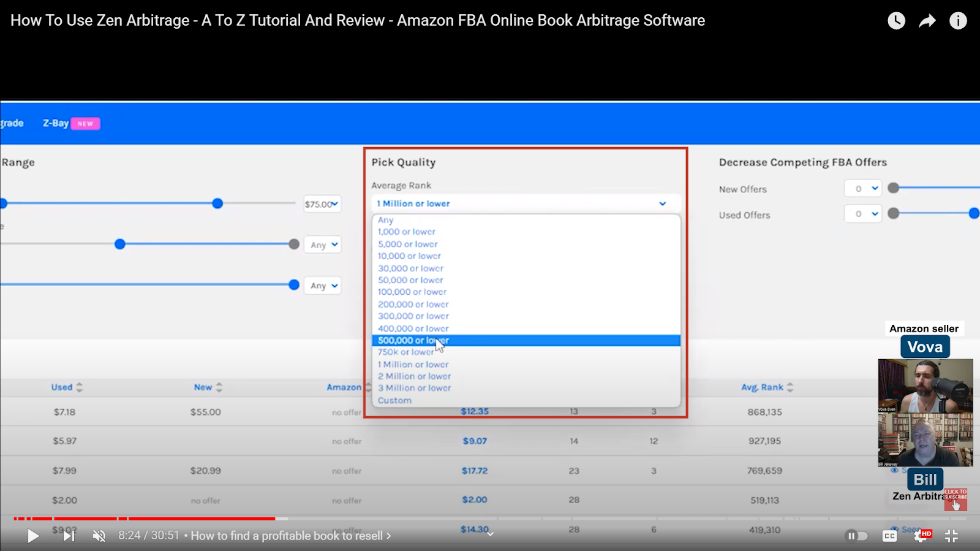Click the Watch later clock icon
The image size is (980, 551).
(x=896, y=21)
